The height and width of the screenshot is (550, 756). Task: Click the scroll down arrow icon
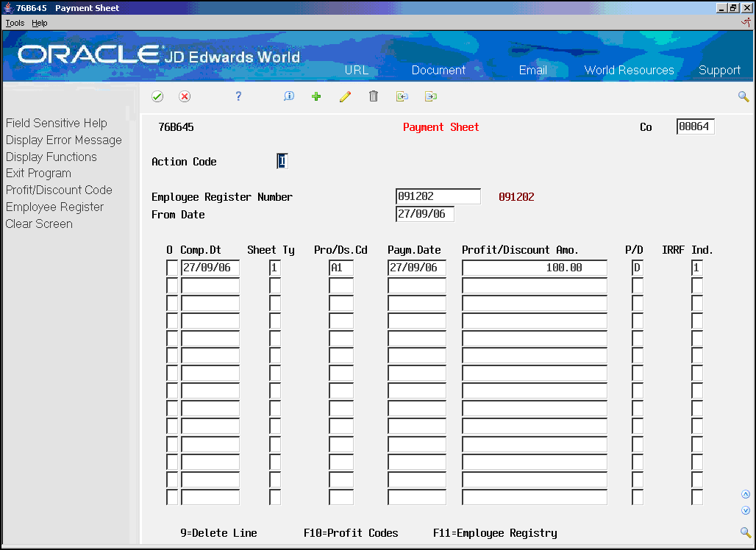click(746, 510)
